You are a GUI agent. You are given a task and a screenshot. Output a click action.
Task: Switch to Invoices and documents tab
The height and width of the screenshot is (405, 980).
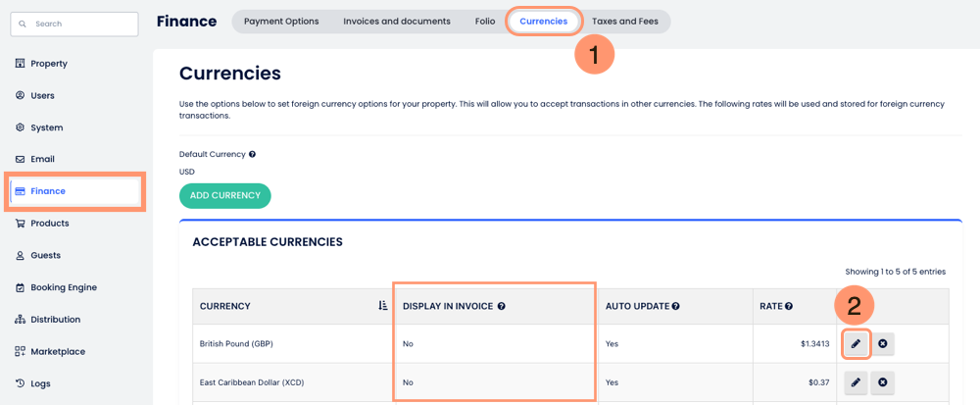click(x=397, y=22)
